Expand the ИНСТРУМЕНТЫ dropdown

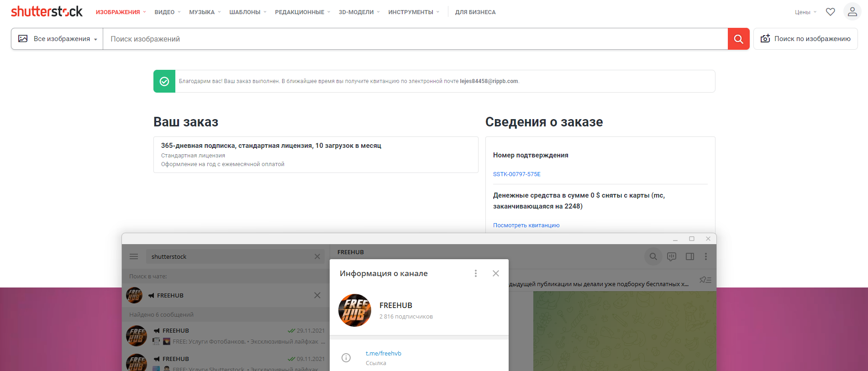(x=414, y=12)
